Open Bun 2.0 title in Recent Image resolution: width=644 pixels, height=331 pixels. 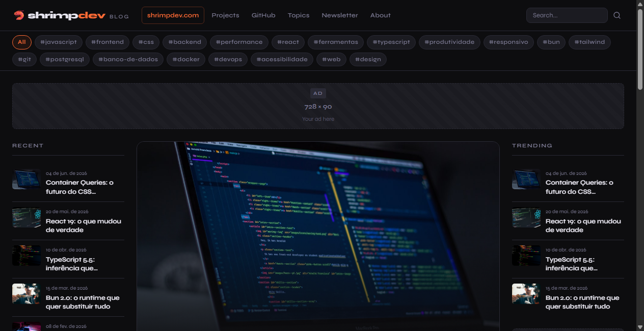click(x=83, y=302)
